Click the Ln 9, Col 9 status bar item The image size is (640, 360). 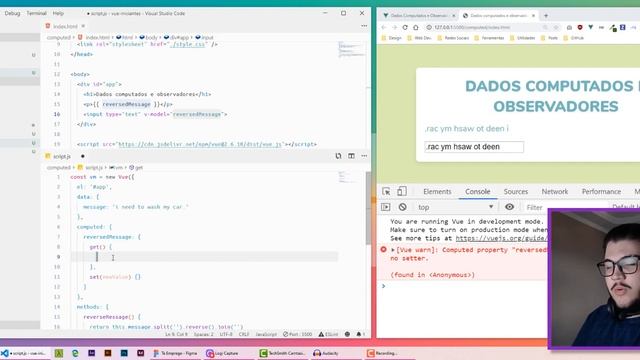click(x=176, y=334)
